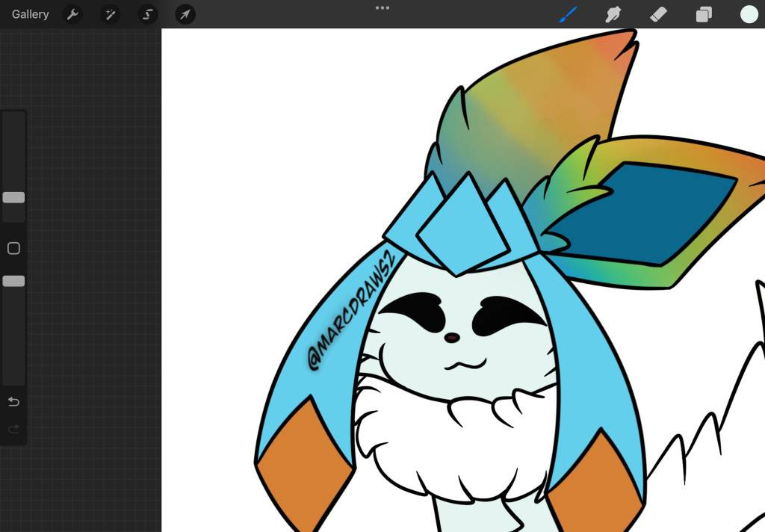Tap the sidebar modify square button
765x532 pixels.
(x=13, y=248)
